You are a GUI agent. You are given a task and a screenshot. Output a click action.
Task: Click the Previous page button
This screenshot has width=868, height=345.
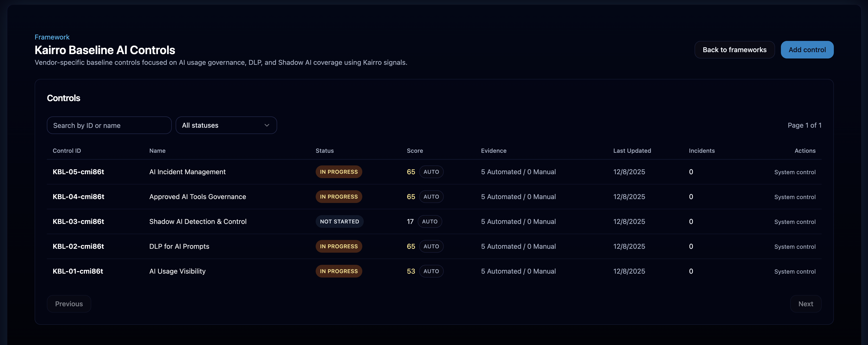coord(69,304)
